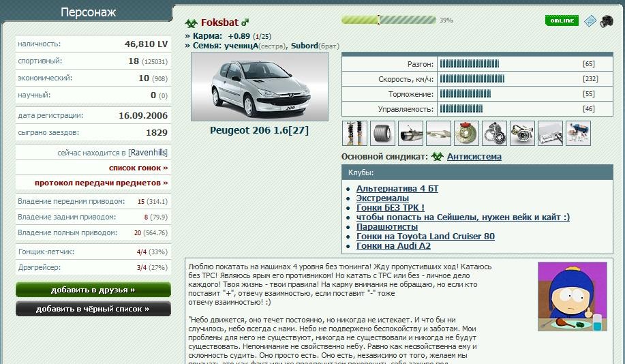Click the exhaust manifold upgrade icon
Screen dimensions: 625x364
coord(438,133)
